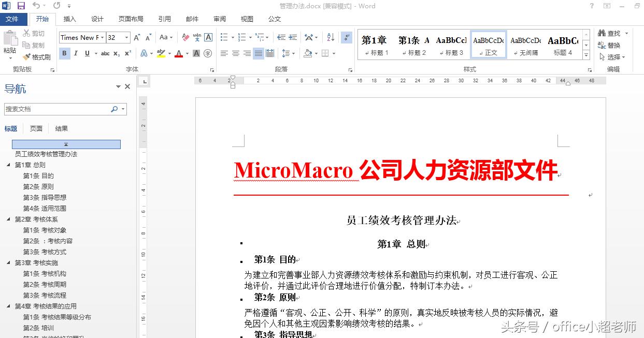The width and height of the screenshot is (644, 338).
Task: Click the Text Highlight Color icon
Action: coord(161,53)
